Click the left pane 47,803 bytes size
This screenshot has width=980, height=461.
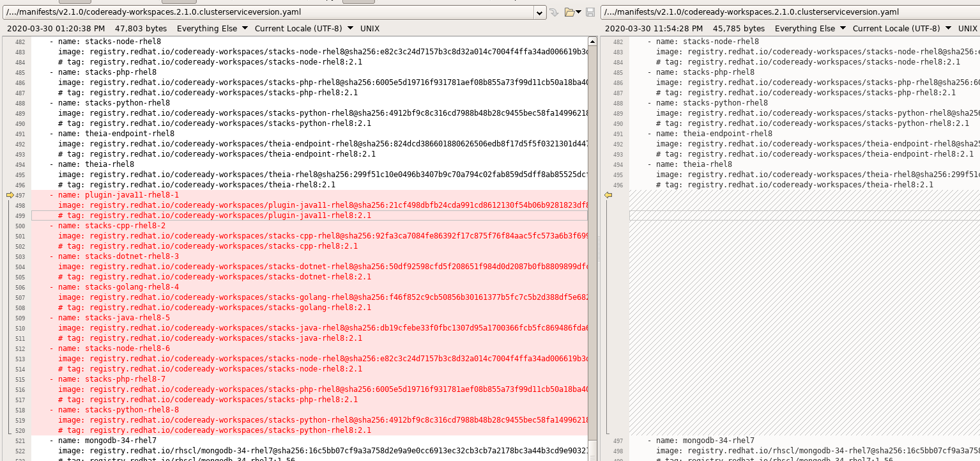(141, 29)
